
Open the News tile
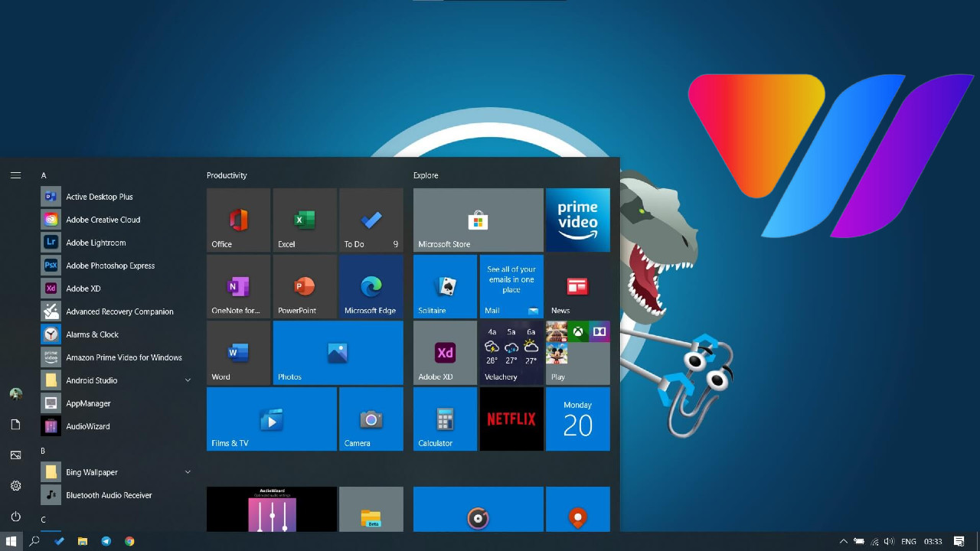(x=578, y=286)
